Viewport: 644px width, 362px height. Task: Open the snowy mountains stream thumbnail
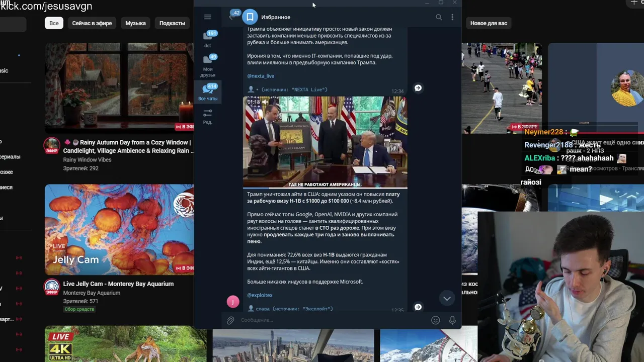tap(429, 346)
